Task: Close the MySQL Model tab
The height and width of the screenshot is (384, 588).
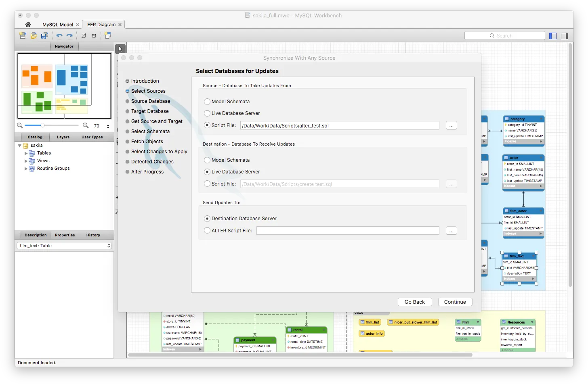Action: 78,25
